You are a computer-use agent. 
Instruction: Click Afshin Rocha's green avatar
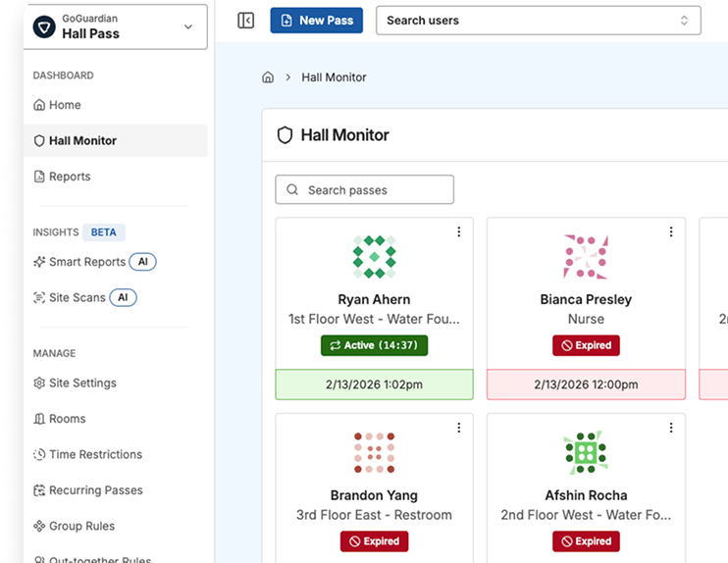tap(586, 452)
